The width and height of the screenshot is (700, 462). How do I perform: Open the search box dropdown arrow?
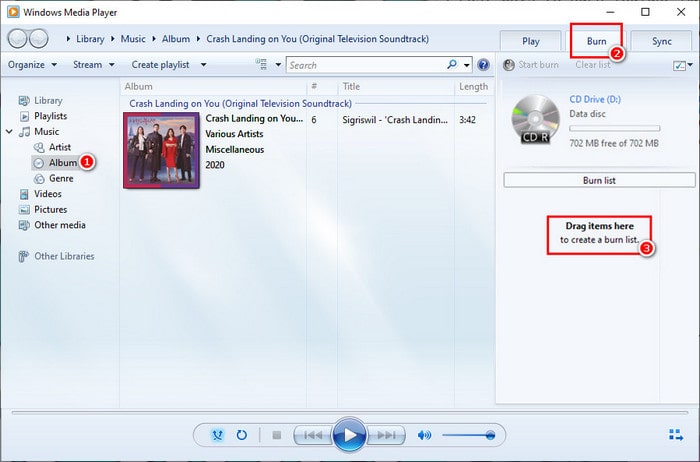(x=467, y=66)
